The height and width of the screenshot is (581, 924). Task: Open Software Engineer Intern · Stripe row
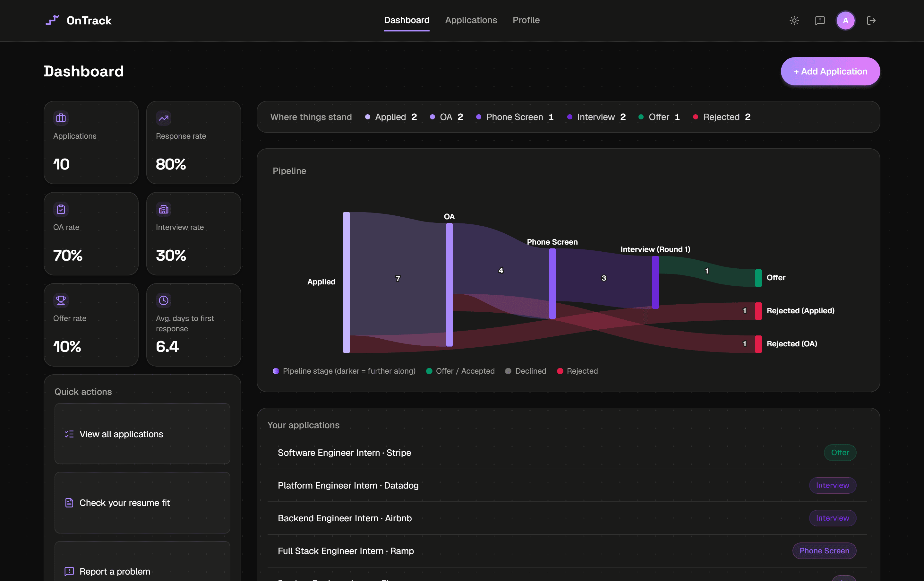tap(567, 453)
